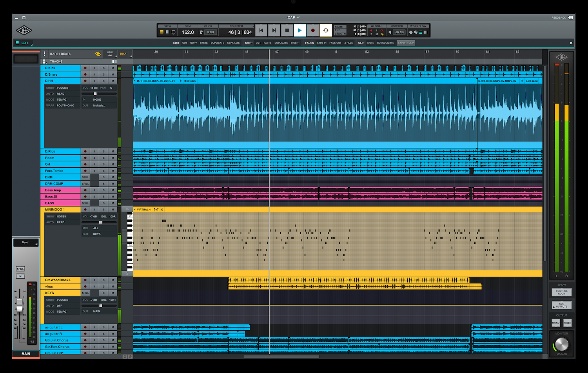Click the loop playback icon in transport
The width and height of the screenshot is (588, 373).
pyautogui.click(x=325, y=31)
